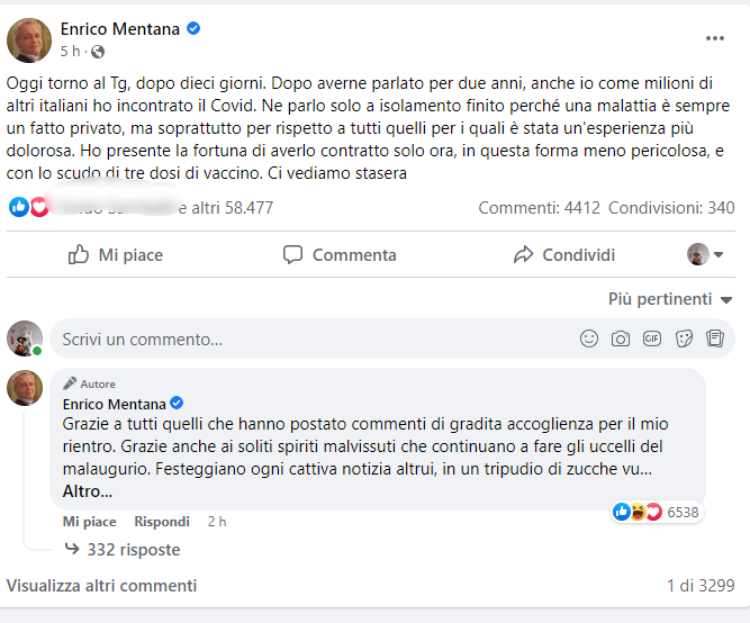This screenshot has height=623, width=750.
Task: Click the camera photo attach icon
Action: (x=621, y=339)
